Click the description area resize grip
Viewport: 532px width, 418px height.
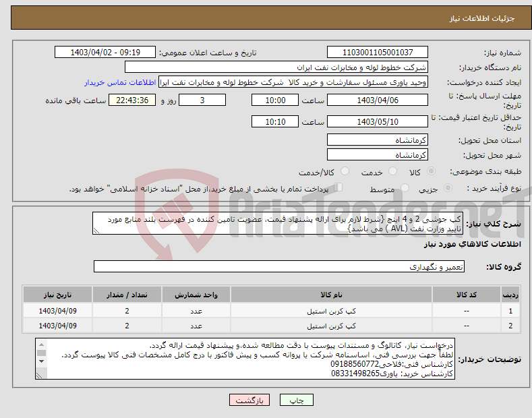coord(96,231)
